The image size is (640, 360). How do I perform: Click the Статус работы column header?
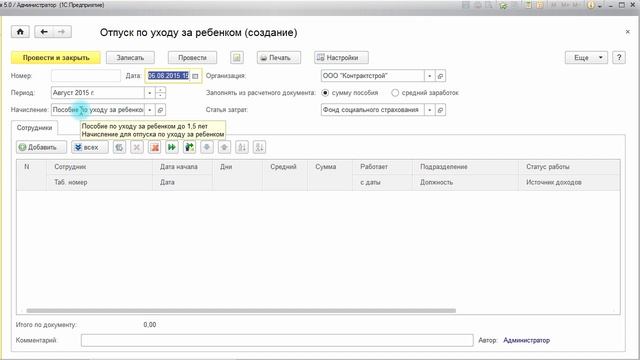pyautogui.click(x=569, y=167)
